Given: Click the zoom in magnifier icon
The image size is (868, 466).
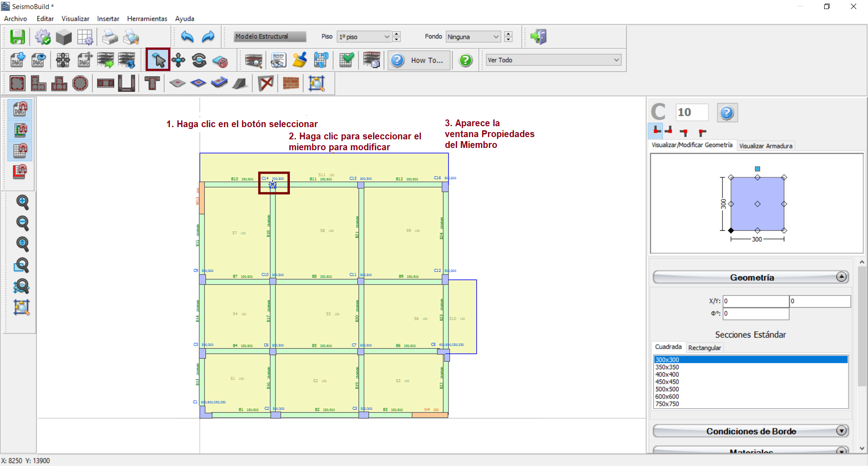Looking at the screenshot, I should 22,202.
